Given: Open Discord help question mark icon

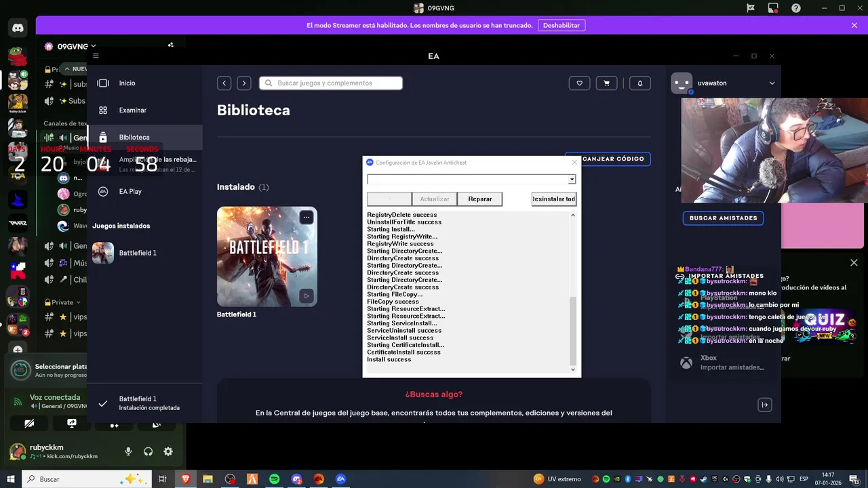Looking at the screenshot, I should [x=796, y=8].
